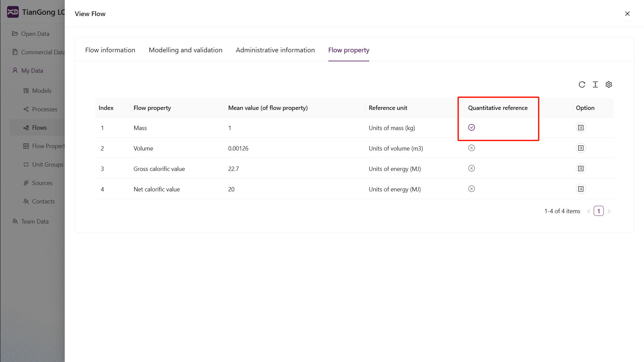Viewport: 644px width, 362px height.
Task: Switch to Modelling and validation tab
Action: pyautogui.click(x=185, y=50)
